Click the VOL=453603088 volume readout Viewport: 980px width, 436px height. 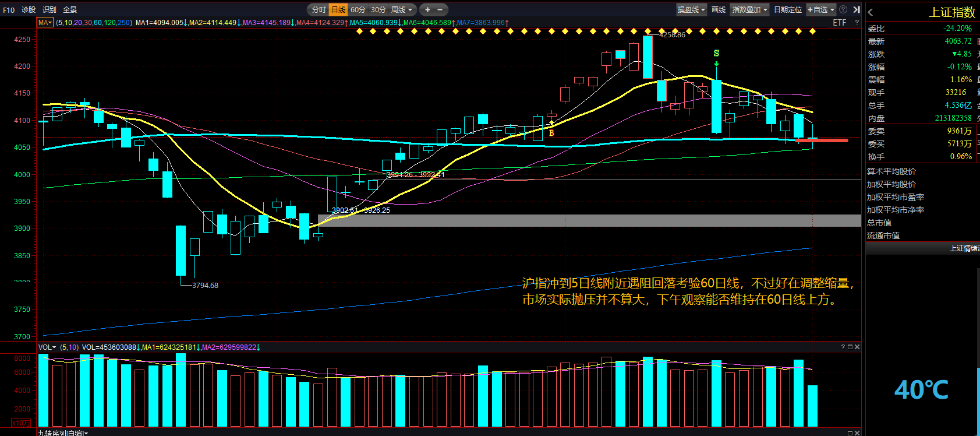point(111,347)
